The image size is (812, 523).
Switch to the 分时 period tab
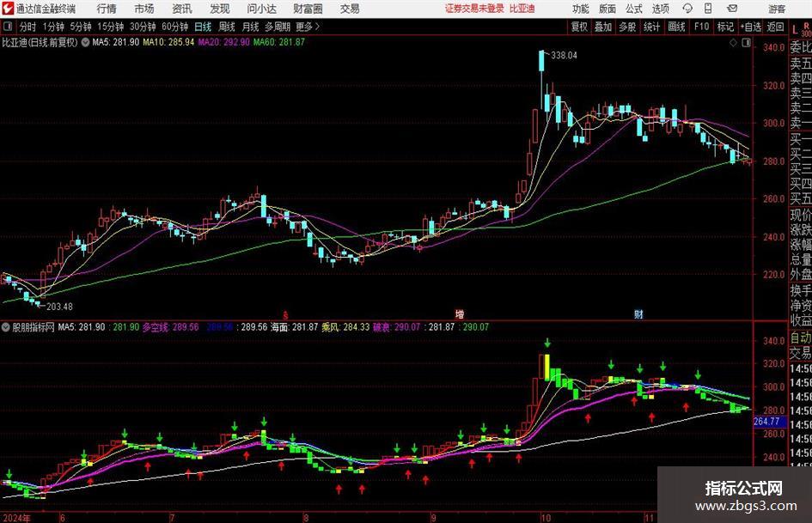click(x=28, y=27)
